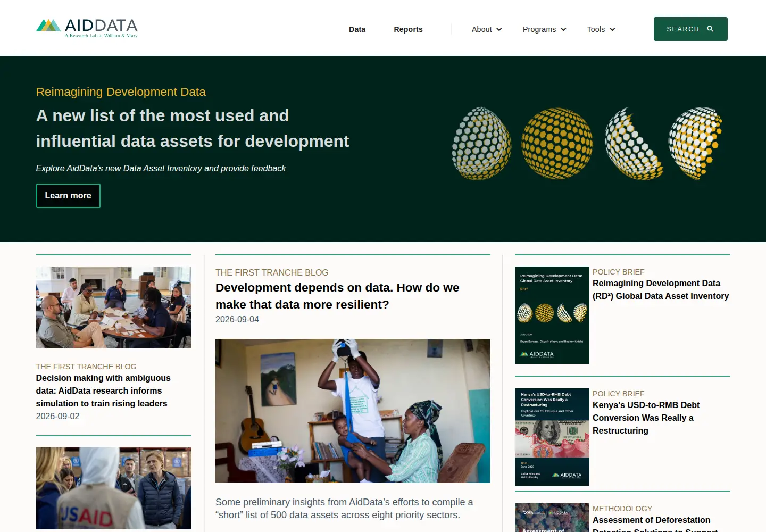Click the first hexagon sphere graphic
766x532 pixels.
coord(481,144)
